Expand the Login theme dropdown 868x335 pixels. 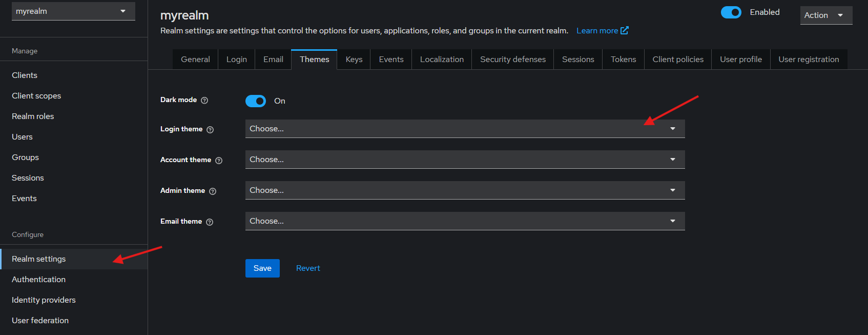coord(465,129)
